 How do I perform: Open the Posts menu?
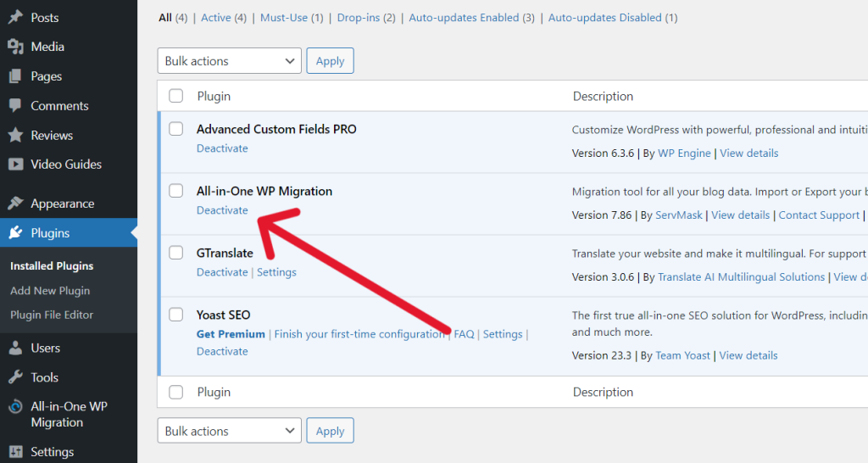click(44, 18)
